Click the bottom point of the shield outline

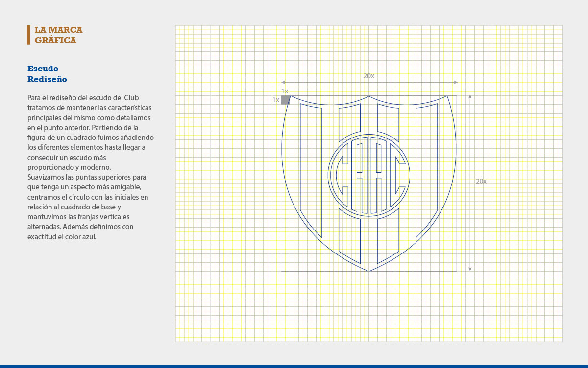click(368, 271)
